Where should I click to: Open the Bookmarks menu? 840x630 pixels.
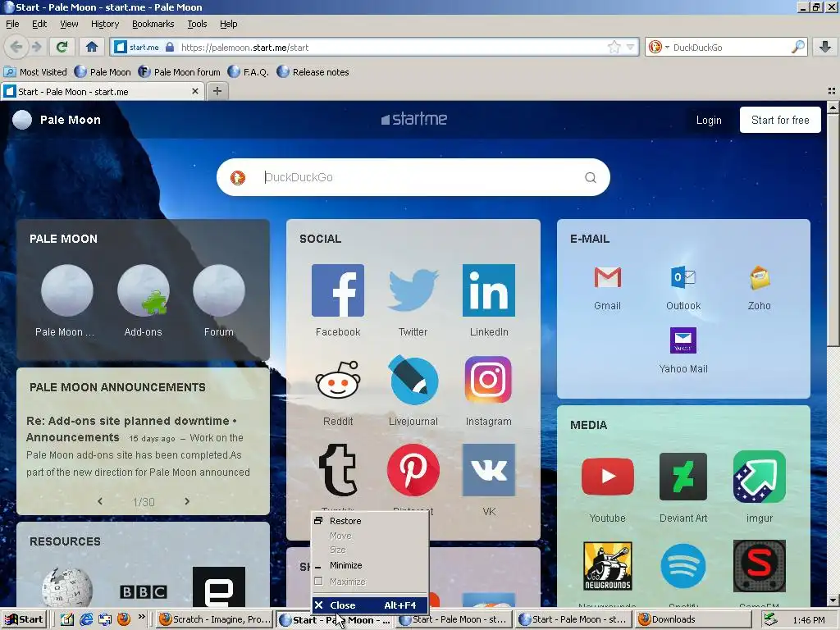(153, 24)
